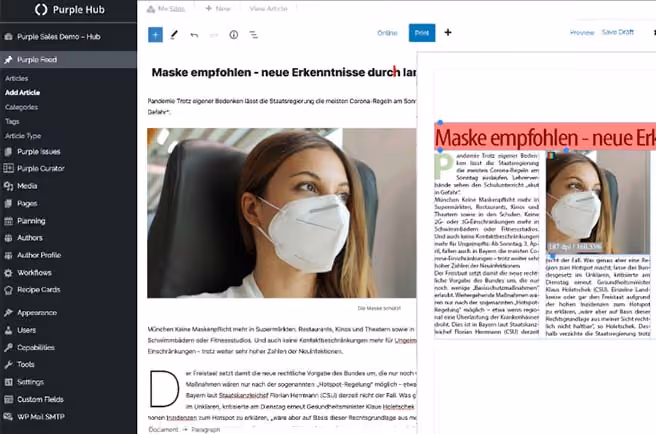Select the red headline in print preview
Image resolution: width=656 pixels, height=434 pixels.
point(545,137)
